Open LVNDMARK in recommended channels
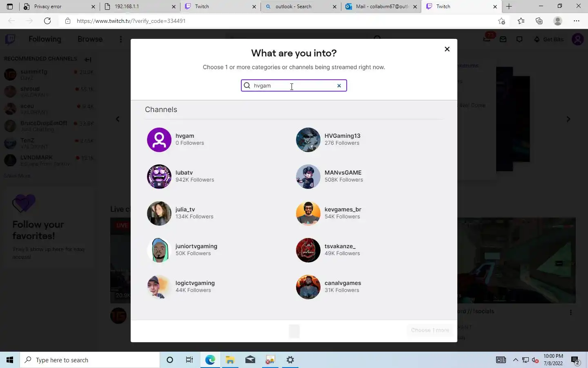 tap(49, 160)
